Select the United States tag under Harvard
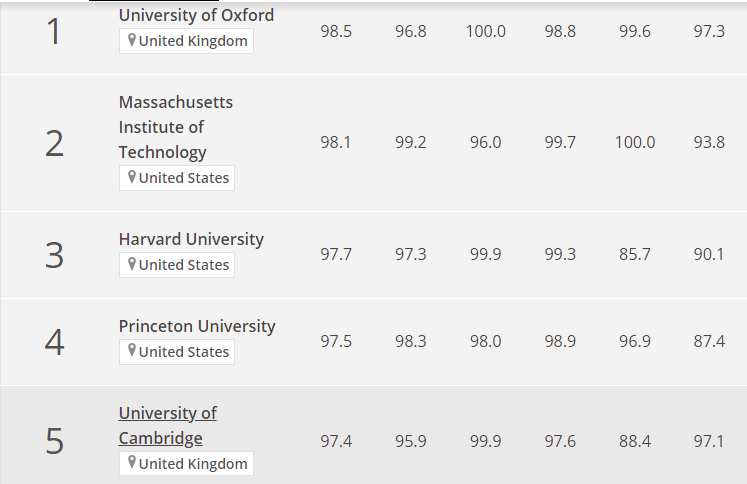This screenshot has height=484, width=747. [177, 265]
